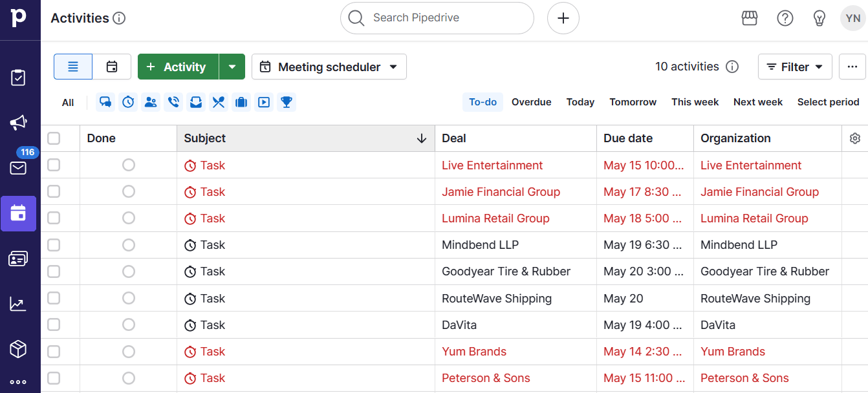This screenshot has height=393, width=868.
Task: Filter by Call phone activity type icon
Action: click(173, 102)
